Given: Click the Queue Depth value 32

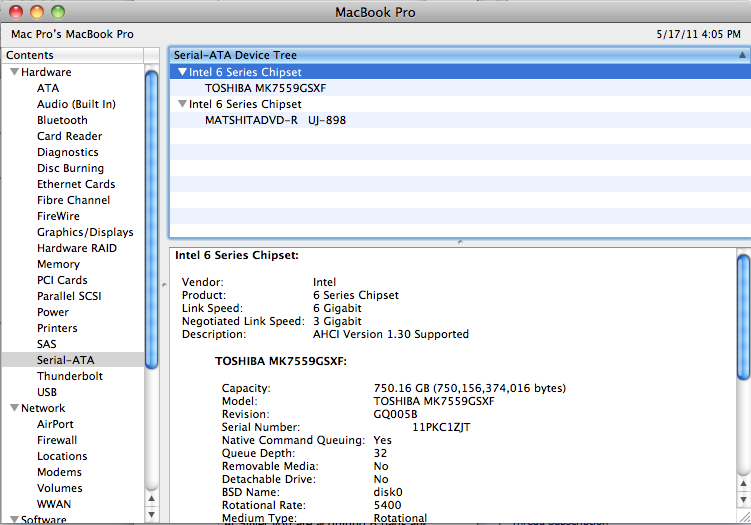Looking at the screenshot, I should click(x=380, y=453).
